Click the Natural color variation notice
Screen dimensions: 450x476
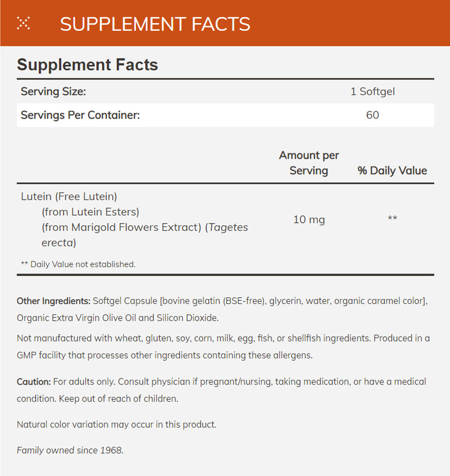[x=117, y=424]
